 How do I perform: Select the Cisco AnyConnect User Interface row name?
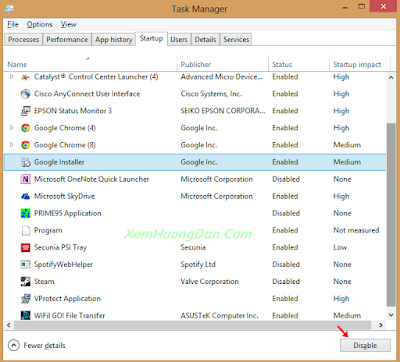87,94
